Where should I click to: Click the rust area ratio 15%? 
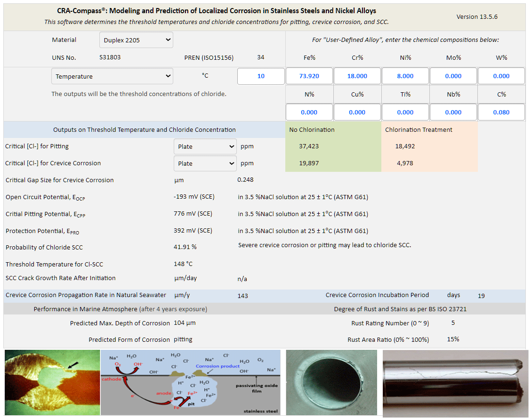pos(453,339)
